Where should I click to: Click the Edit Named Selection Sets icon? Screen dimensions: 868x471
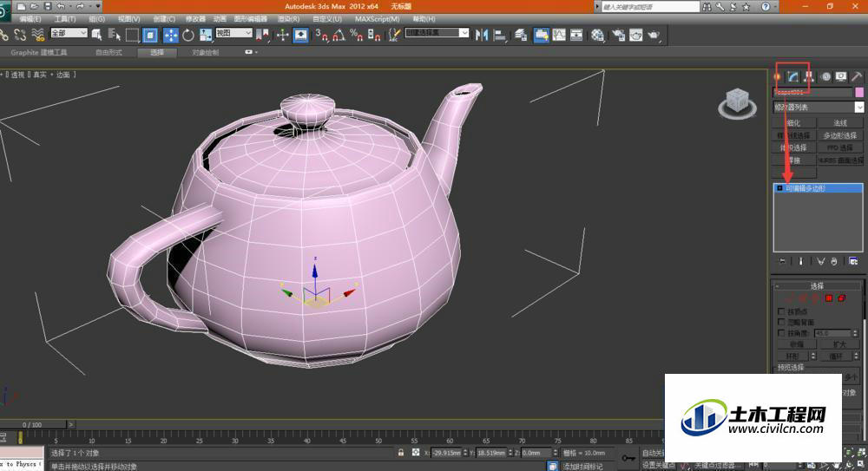click(x=395, y=35)
